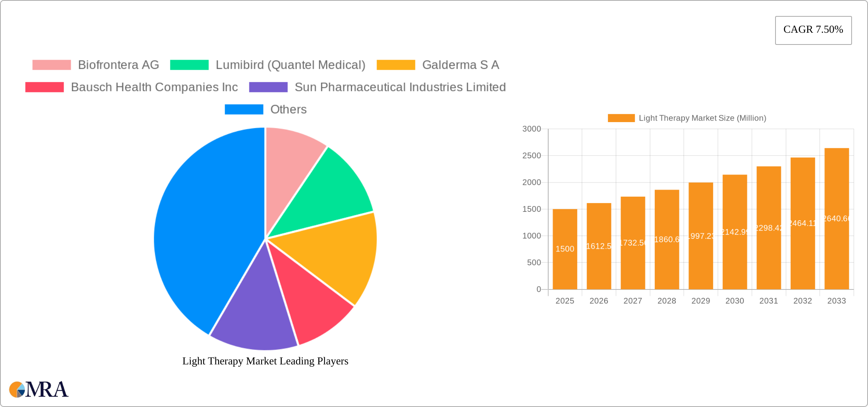Click Sun Pharmaceutical Industries Limited legend swatch

click(268, 87)
